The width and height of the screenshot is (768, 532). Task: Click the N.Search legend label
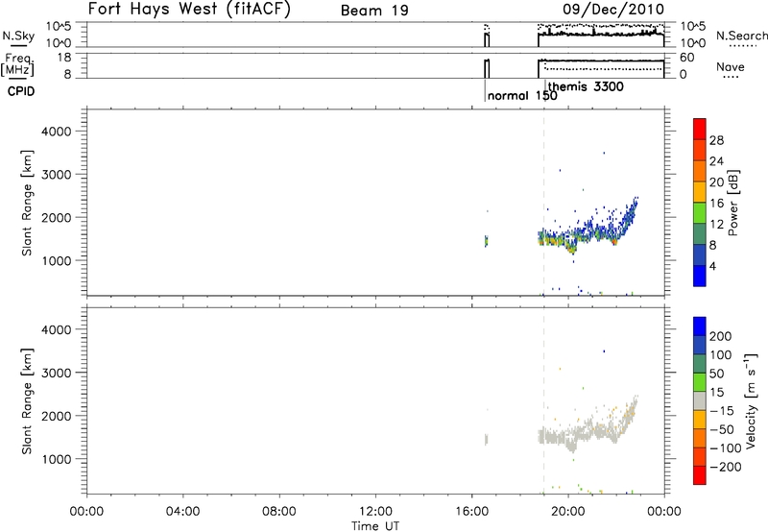coord(741,36)
